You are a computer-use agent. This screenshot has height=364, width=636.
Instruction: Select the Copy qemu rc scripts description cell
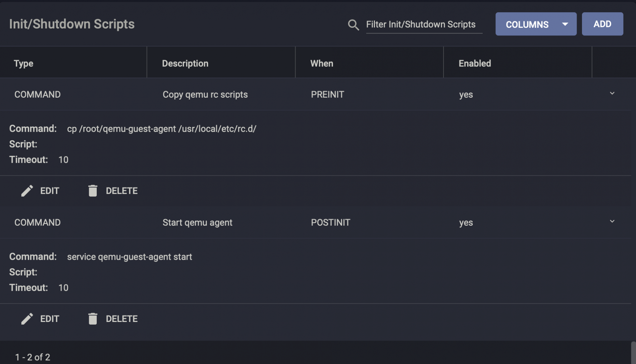[x=205, y=95]
